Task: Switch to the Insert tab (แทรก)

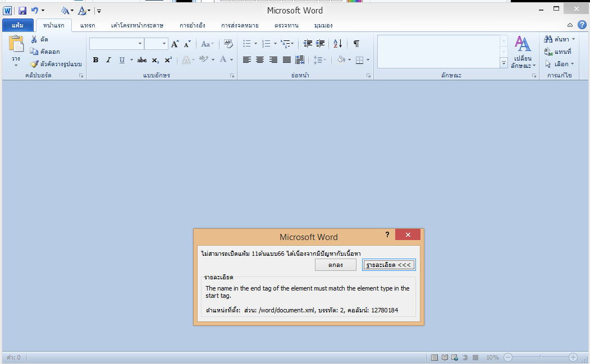Action: pyautogui.click(x=88, y=26)
